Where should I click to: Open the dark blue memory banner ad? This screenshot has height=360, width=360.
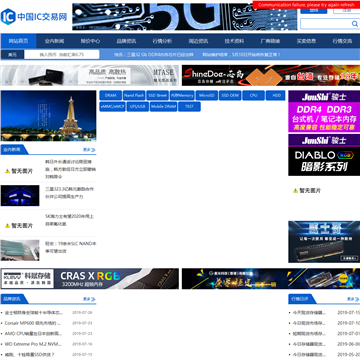(271, 279)
